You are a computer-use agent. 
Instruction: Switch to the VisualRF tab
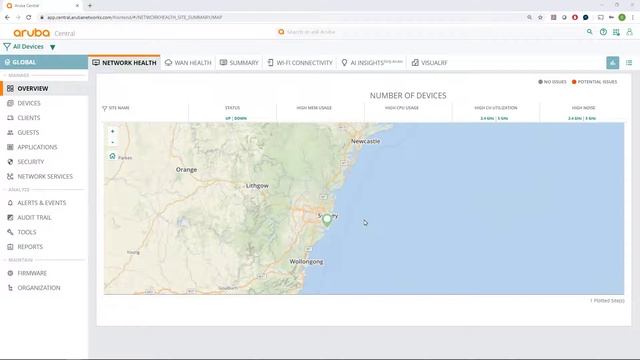pyautogui.click(x=429, y=62)
